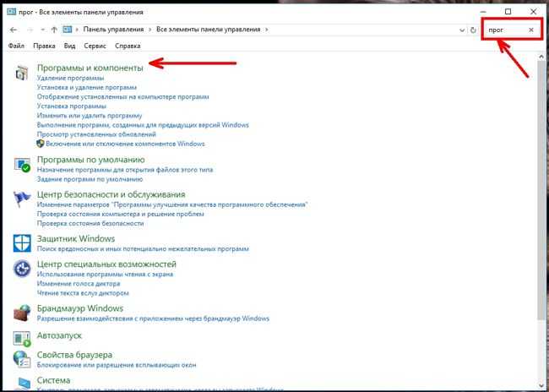Click Разрешение взаимодействия через брандмауэр Windows link
The image size is (549, 392).
point(153,318)
